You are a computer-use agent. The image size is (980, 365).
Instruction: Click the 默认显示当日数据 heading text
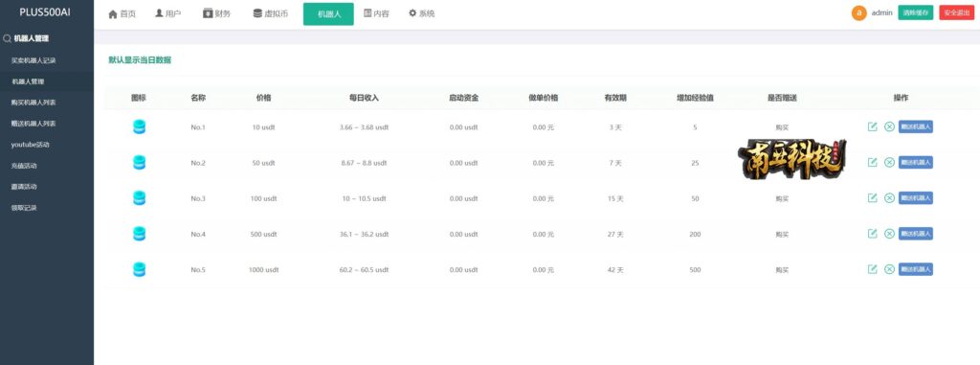(140, 60)
